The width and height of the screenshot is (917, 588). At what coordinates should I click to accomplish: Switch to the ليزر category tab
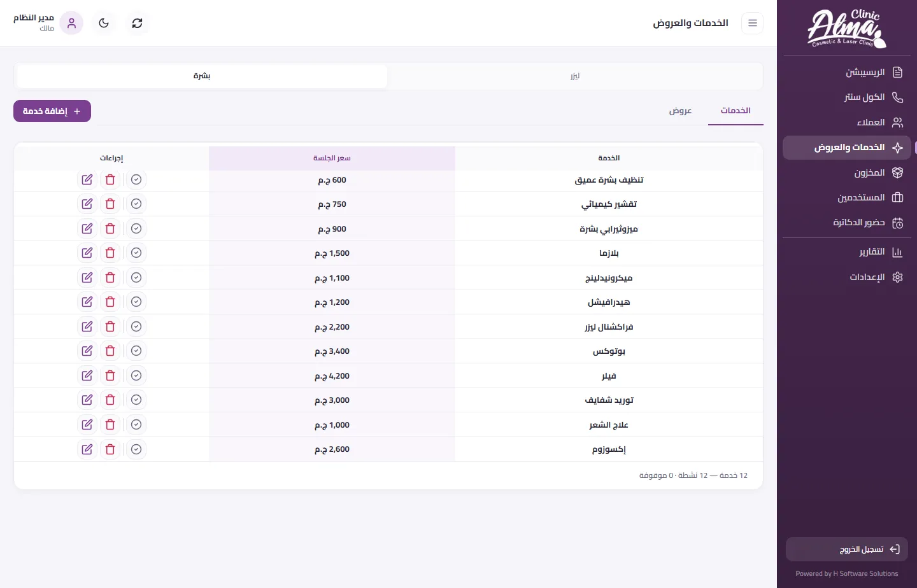click(x=575, y=76)
